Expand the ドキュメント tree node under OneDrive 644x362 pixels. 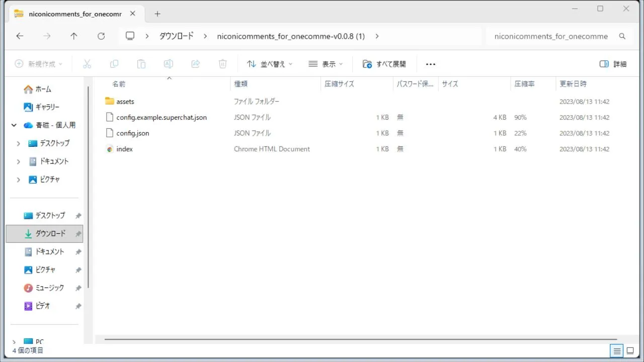(19, 161)
